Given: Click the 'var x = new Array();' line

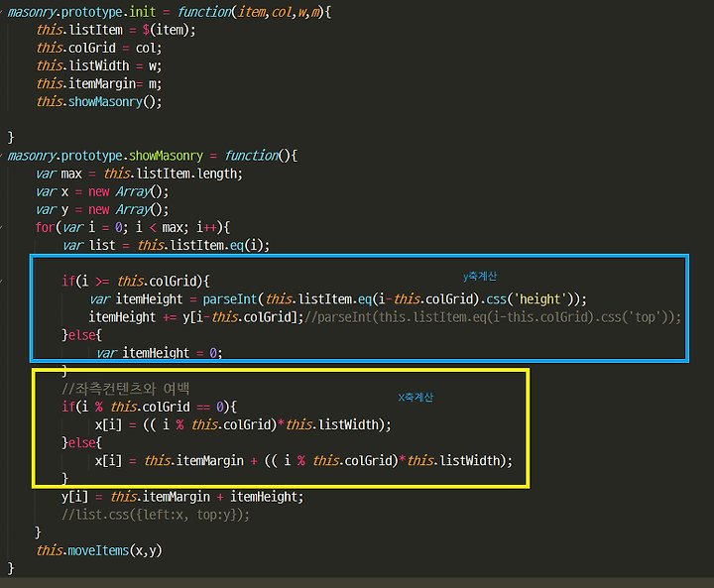Looking at the screenshot, I should coord(102,191).
